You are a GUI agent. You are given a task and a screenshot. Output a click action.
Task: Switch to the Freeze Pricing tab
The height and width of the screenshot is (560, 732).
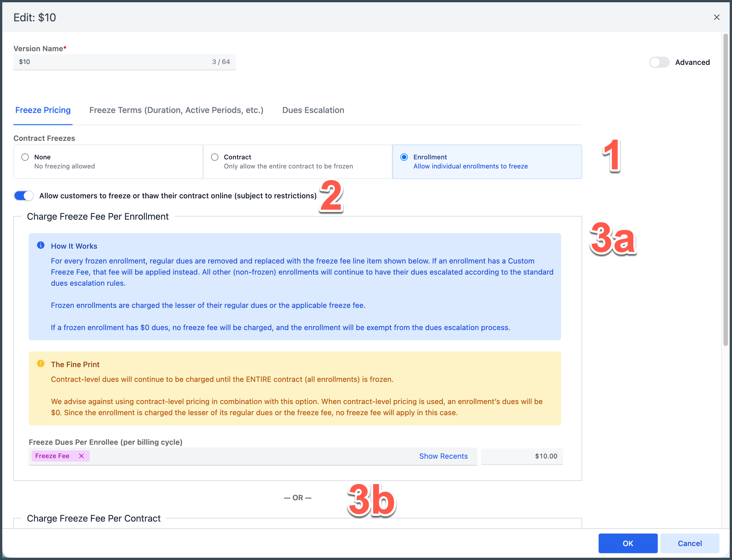[x=43, y=110]
